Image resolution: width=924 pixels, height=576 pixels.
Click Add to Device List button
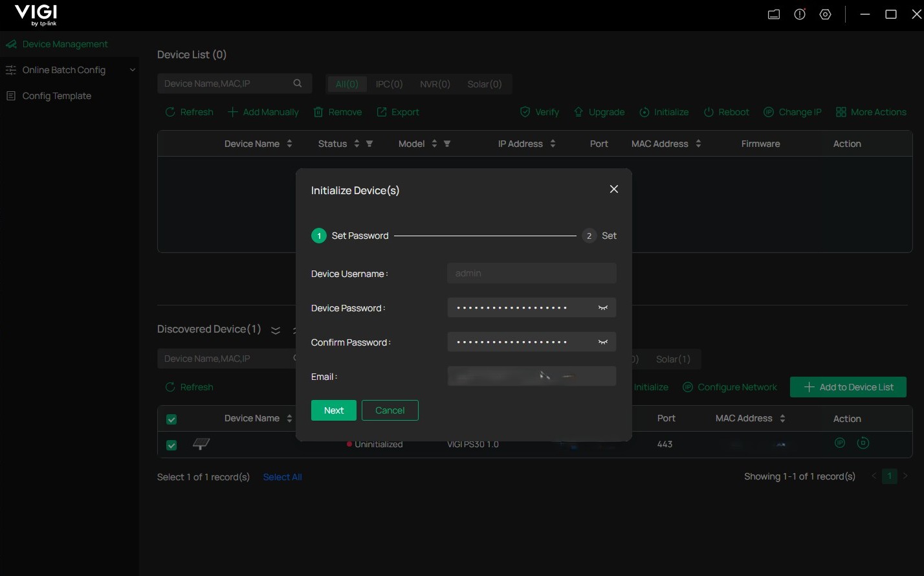coord(848,387)
